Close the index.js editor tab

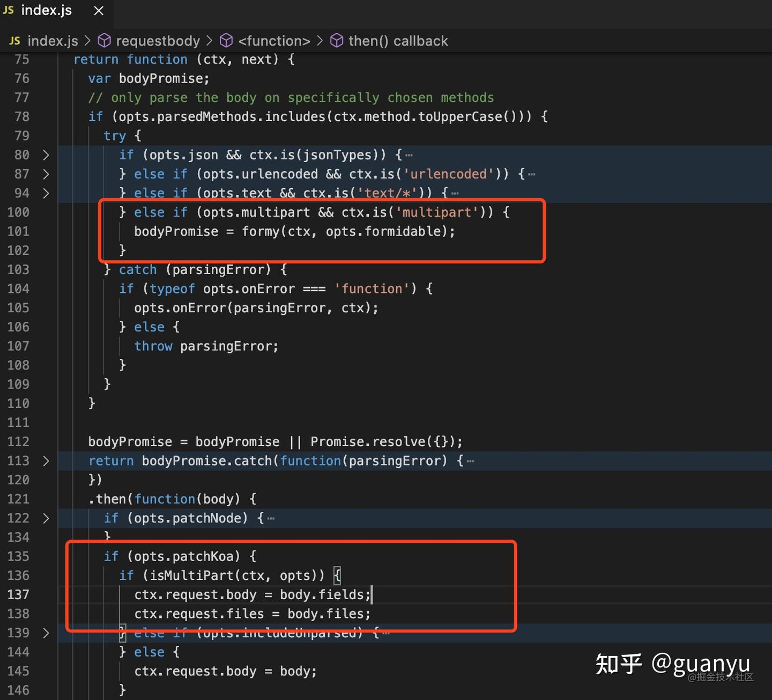click(99, 11)
